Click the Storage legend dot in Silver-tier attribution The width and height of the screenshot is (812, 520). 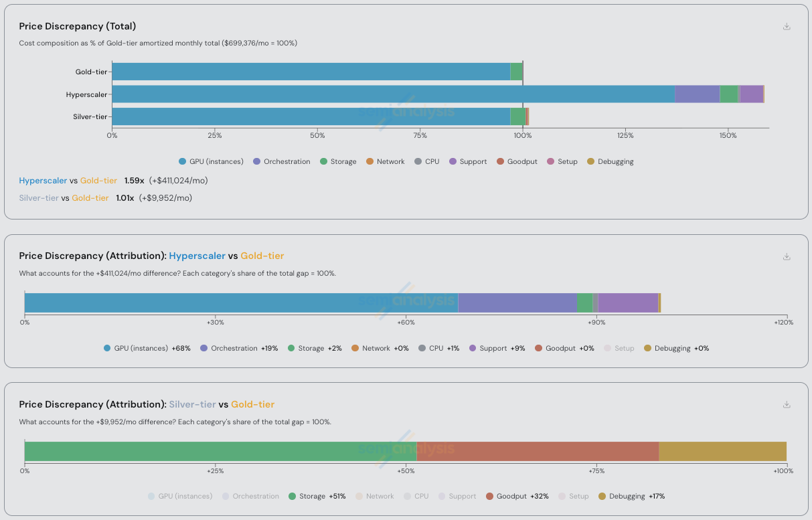[x=294, y=496]
